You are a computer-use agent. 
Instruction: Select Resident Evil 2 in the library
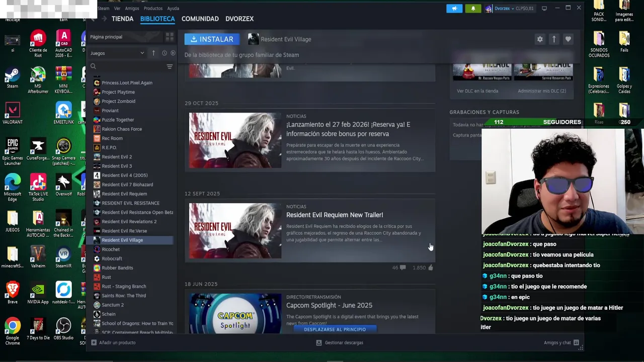coord(117,157)
